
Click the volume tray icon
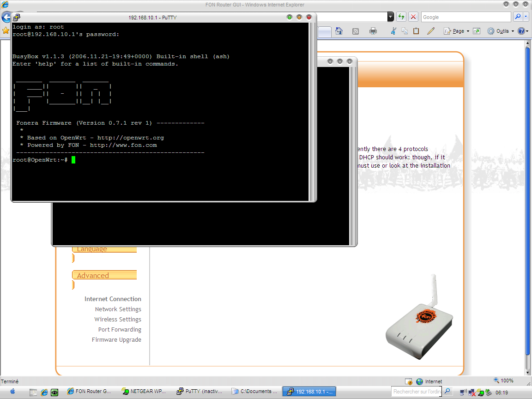(463, 392)
